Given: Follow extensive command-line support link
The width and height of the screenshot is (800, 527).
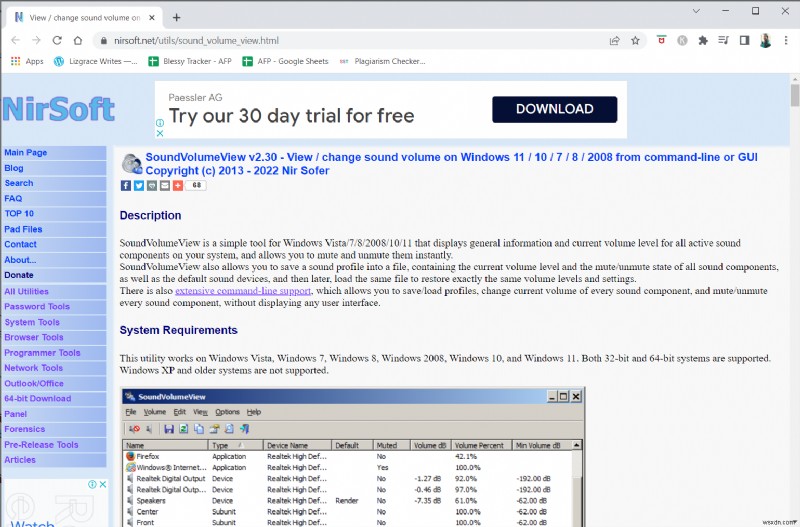Looking at the screenshot, I should [x=243, y=291].
